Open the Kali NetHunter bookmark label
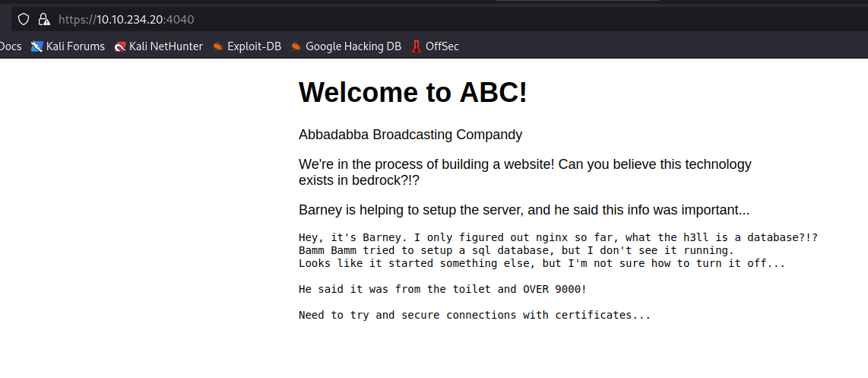This screenshot has width=868, height=378. coord(166,46)
